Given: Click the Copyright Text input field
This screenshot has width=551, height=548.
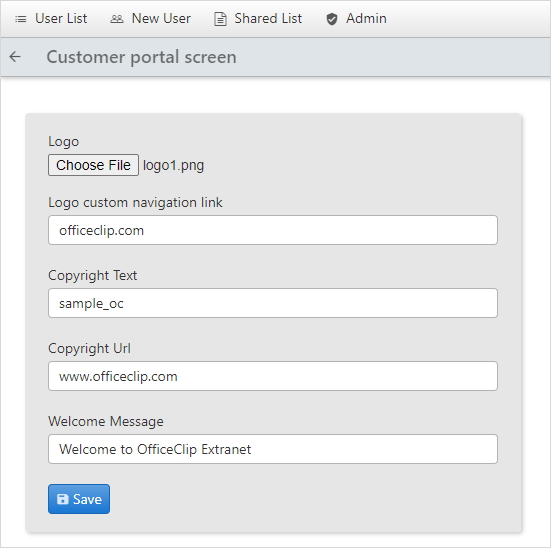Looking at the screenshot, I should point(273,303).
